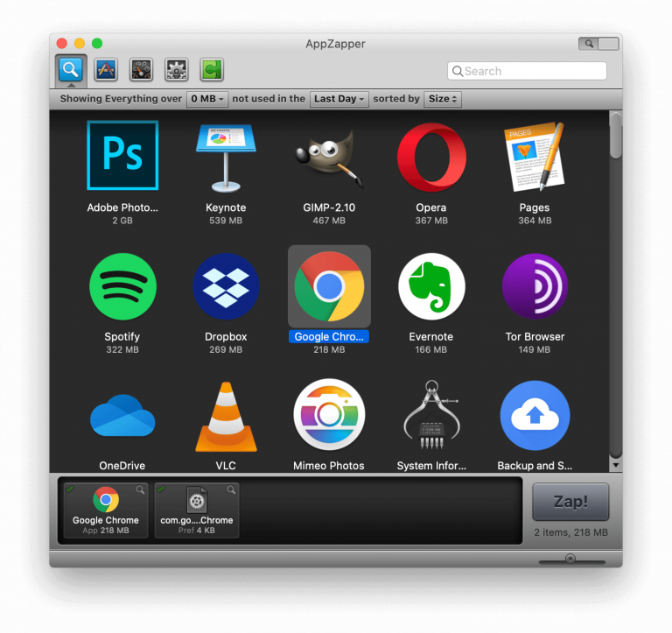
Task: Open the green plugins tab
Action: point(212,69)
